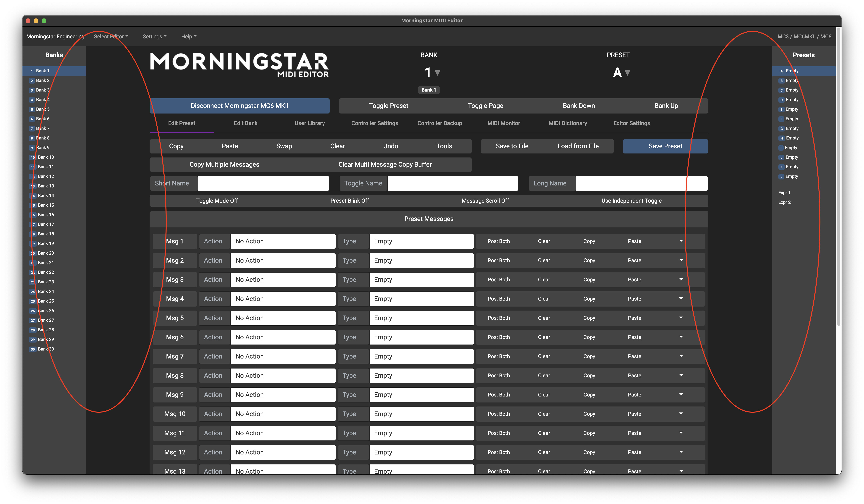Image resolution: width=864 pixels, height=504 pixels.
Task: Click the Short Name input field
Action: pyautogui.click(x=263, y=183)
